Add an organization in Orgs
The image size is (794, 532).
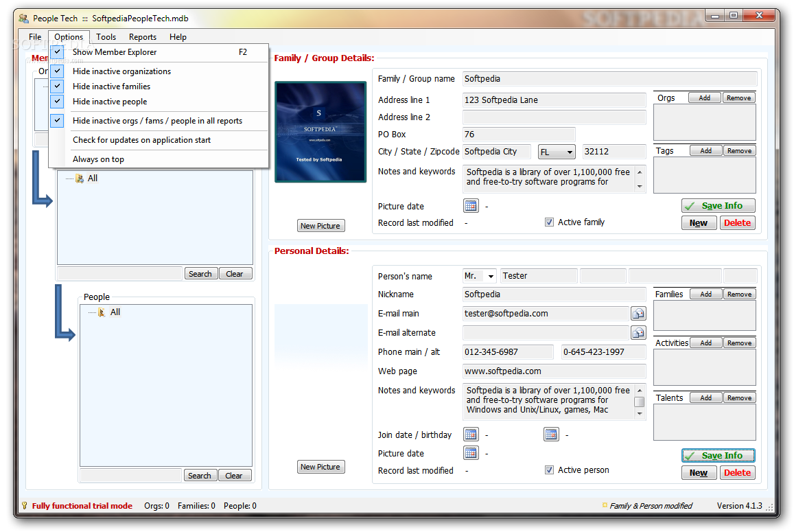(x=704, y=97)
